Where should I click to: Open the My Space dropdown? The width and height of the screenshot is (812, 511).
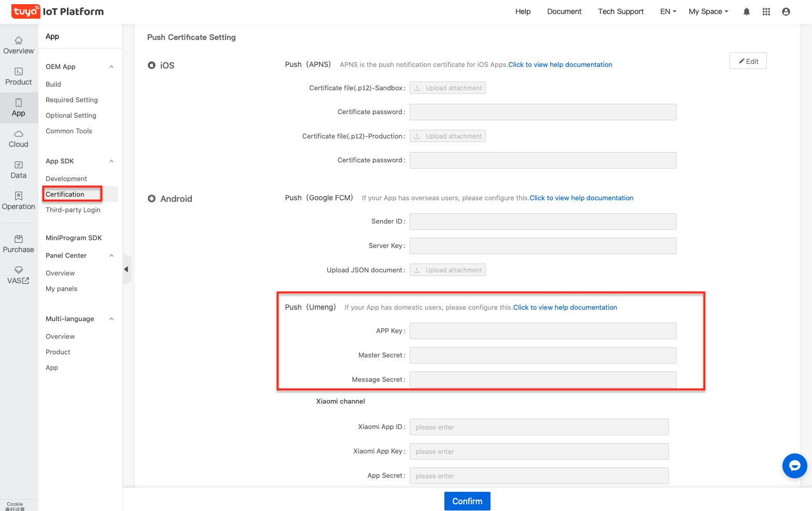(x=708, y=12)
